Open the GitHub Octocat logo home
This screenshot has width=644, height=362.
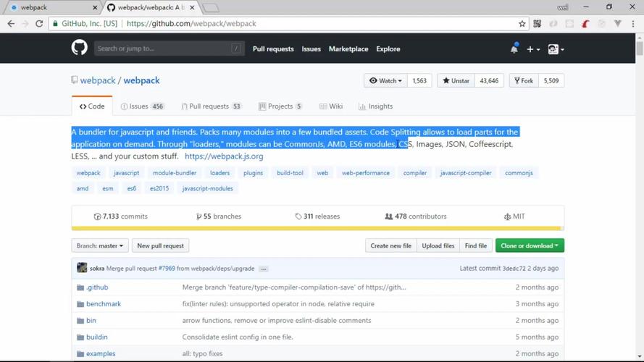79,48
